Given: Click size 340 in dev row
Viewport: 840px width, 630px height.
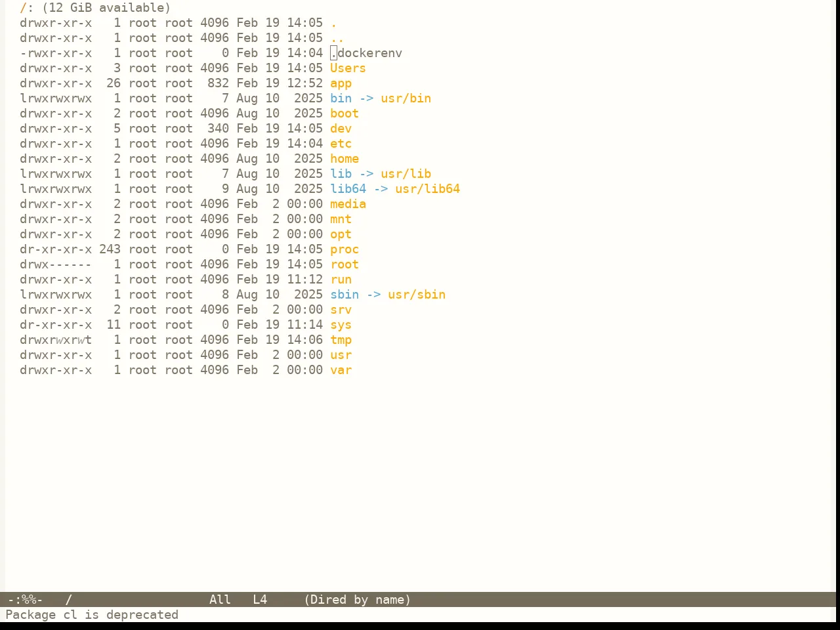Looking at the screenshot, I should [218, 129].
